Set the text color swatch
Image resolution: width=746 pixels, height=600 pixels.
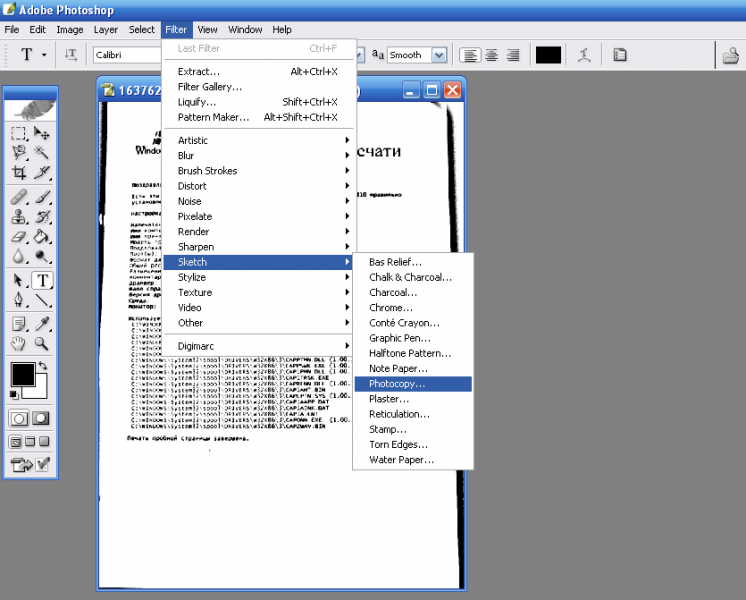[x=548, y=55]
